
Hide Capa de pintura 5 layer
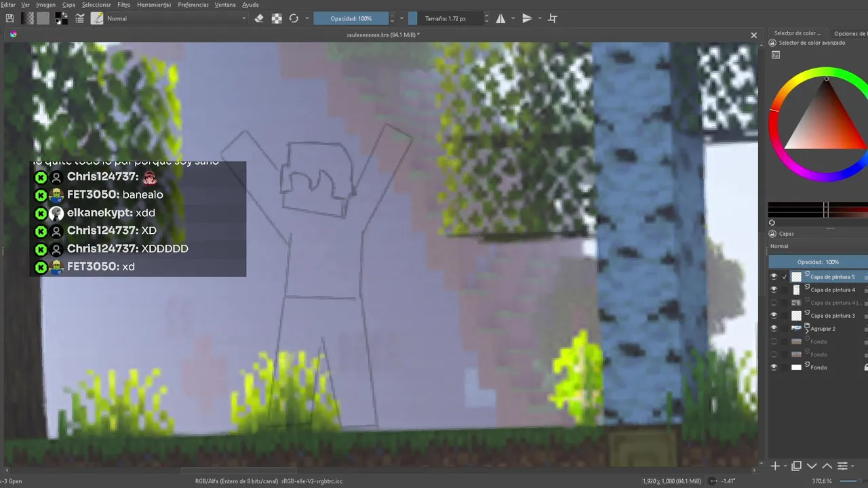click(x=774, y=277)
